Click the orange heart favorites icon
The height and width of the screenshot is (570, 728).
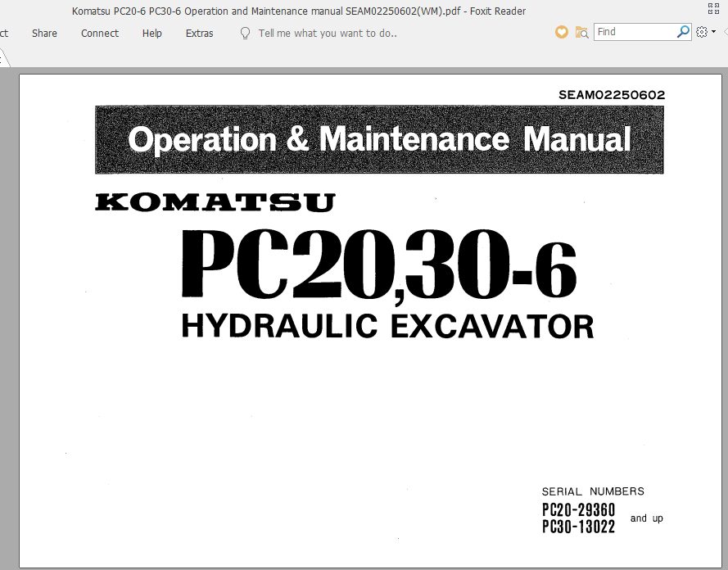coord(561,32)
